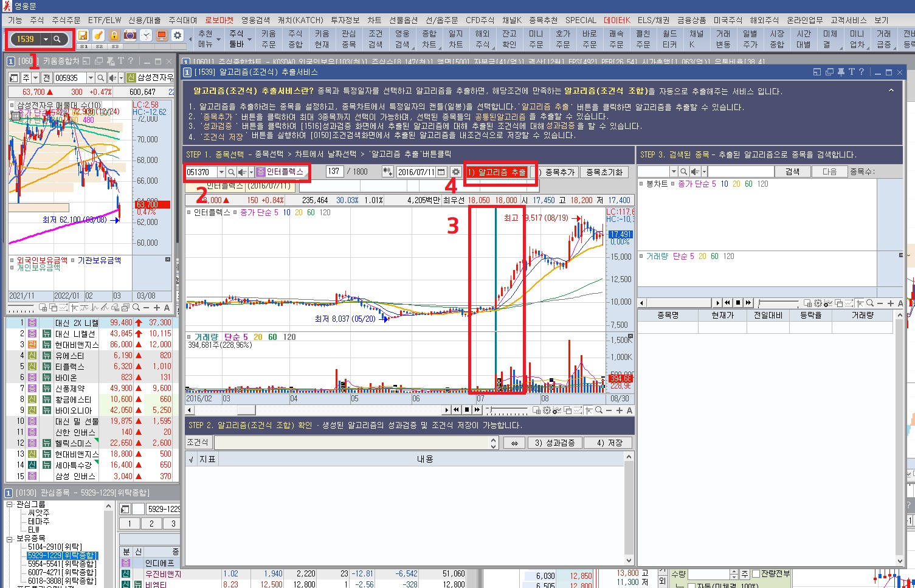Open the 고객서비스 menu
The image size is (915, 588).
tap(848, 20)
